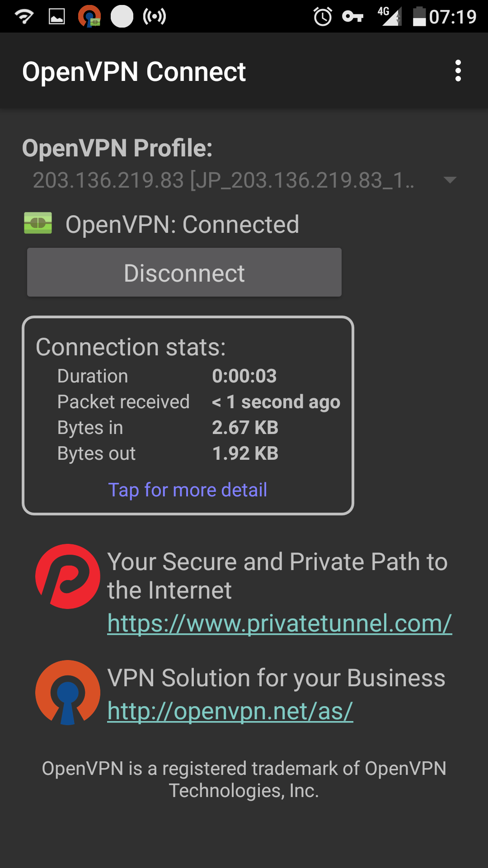Viewport: 488px width, 868px height.
Task: Tap the Connection stats box
Action: (x=188, y=415)
